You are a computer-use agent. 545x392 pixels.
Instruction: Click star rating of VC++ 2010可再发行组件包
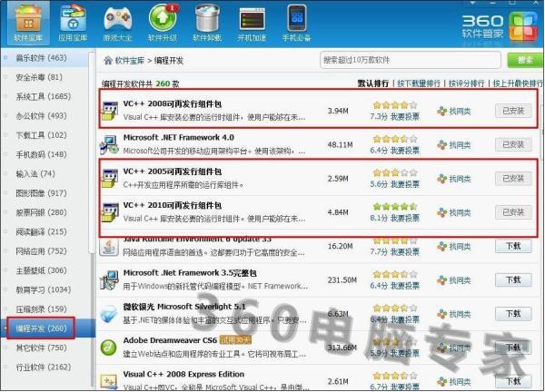click(395, 207)
